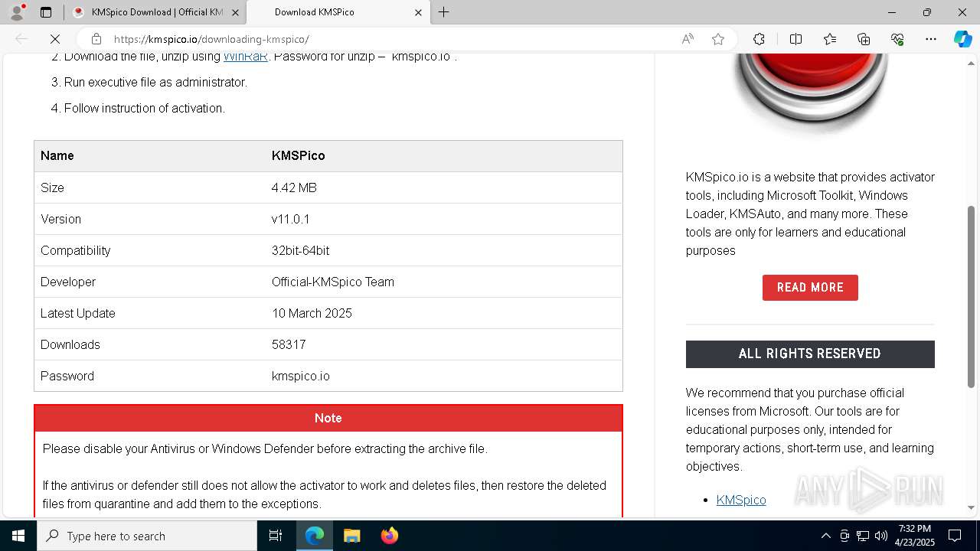Click the ALL RIGHTS RESERVED heading

tap(810, 354)
